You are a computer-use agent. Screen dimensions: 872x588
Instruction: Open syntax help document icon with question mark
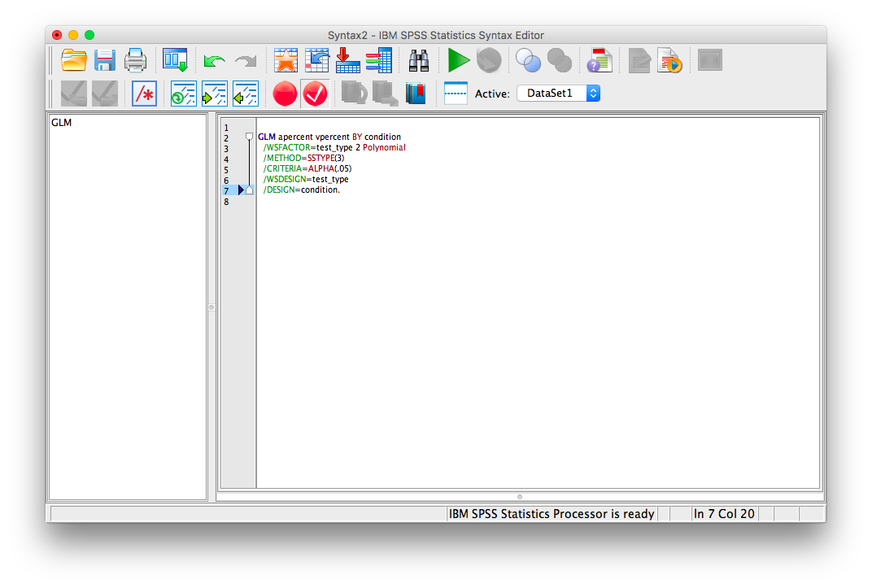click(x=599, y=60)
